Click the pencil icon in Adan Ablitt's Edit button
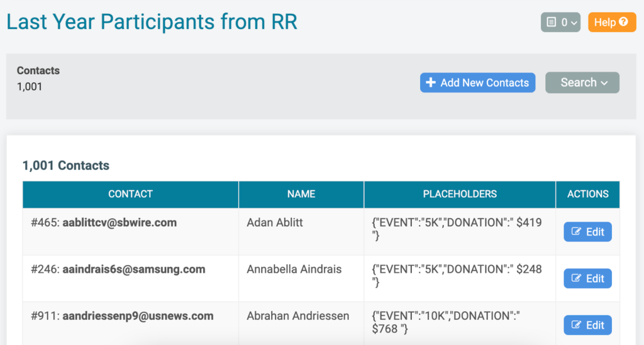The height and width of the screenshot is (345, 644). (576, 232)
